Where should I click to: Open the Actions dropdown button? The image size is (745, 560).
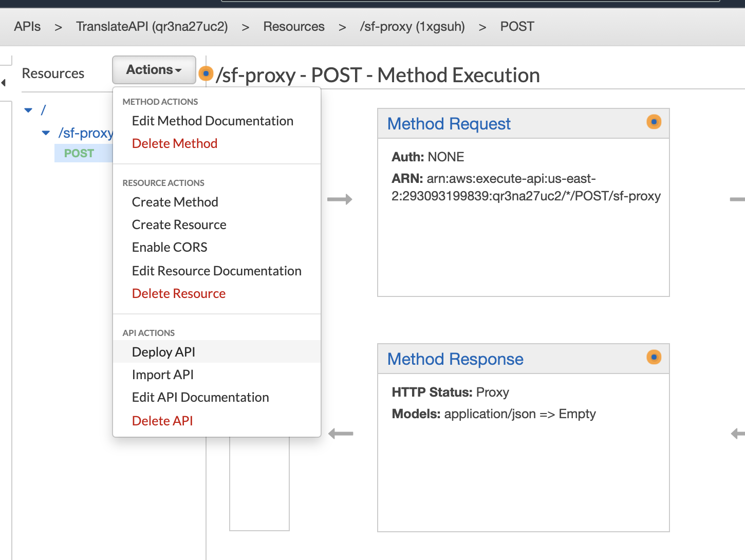point(154,70)
